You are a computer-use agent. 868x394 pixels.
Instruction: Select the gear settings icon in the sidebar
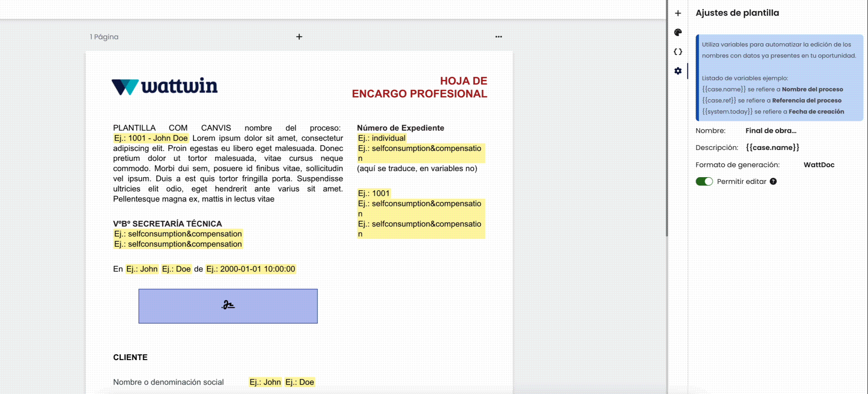coord(678,71)
